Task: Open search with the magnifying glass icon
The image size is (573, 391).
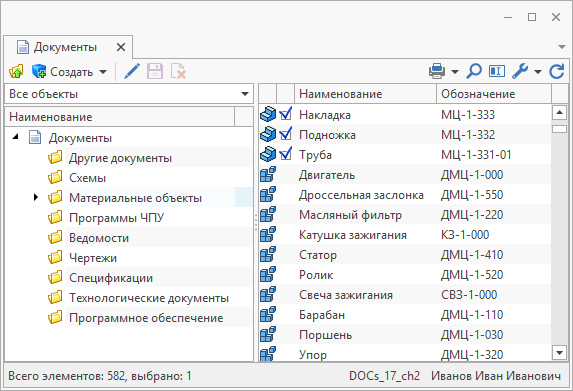Action: coord(474,71)
